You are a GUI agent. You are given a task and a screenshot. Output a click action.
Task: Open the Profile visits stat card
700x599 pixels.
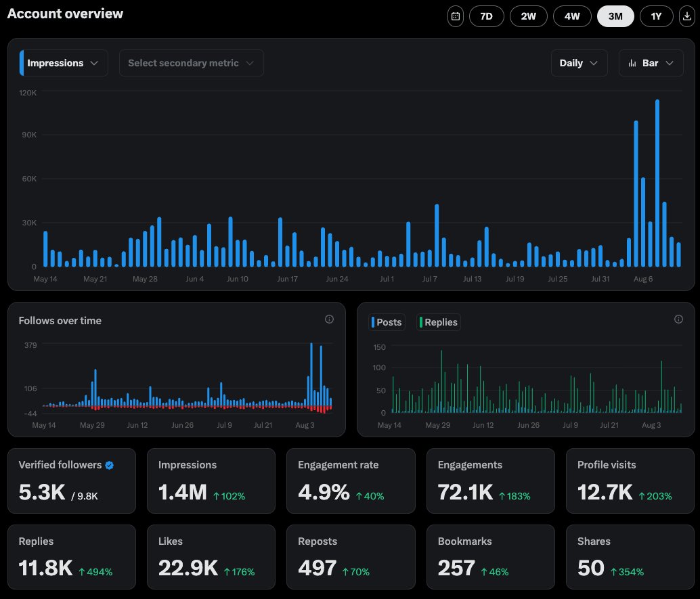coord(630,481)
